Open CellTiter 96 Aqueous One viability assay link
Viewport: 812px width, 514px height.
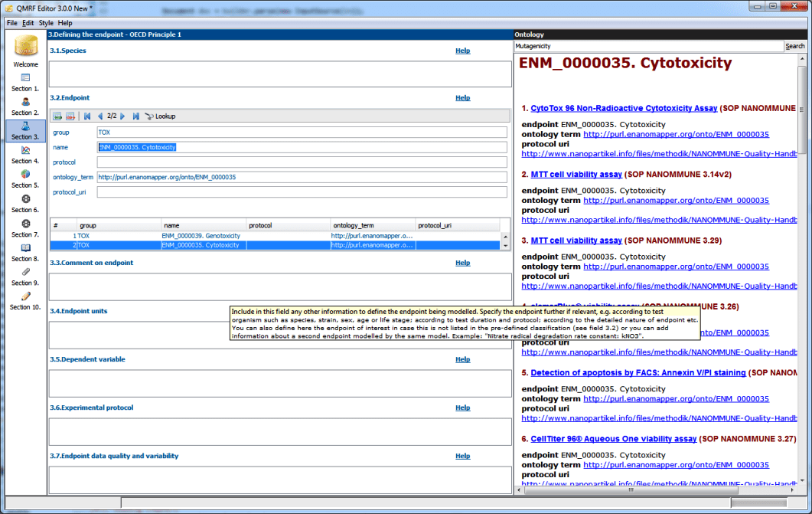(613, 439)
